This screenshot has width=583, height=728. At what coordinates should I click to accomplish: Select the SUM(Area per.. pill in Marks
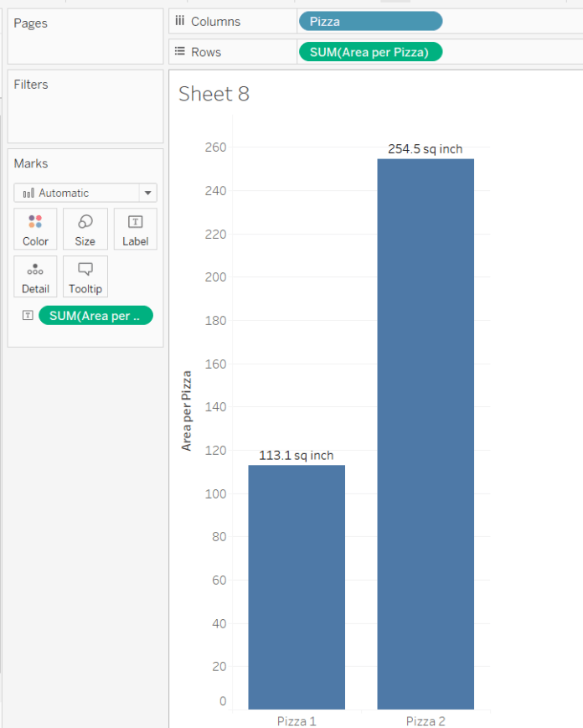pos(95,315)
